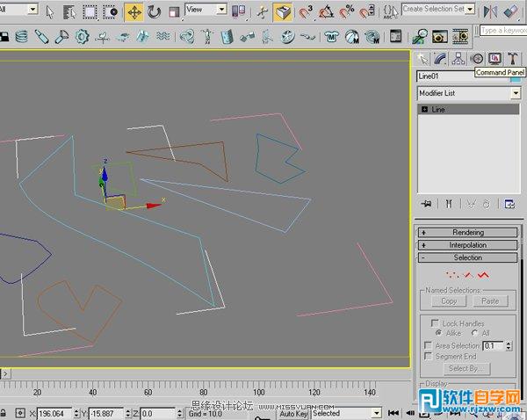
Task: Click the Select By... button
Action: 467,368
